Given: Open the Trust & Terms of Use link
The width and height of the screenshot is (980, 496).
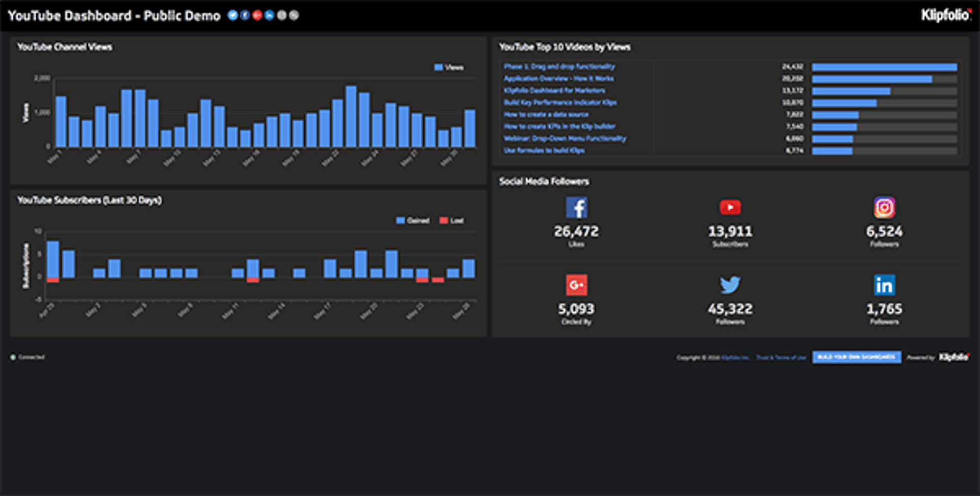Looking at the screenshot, I should pos(781,358).
